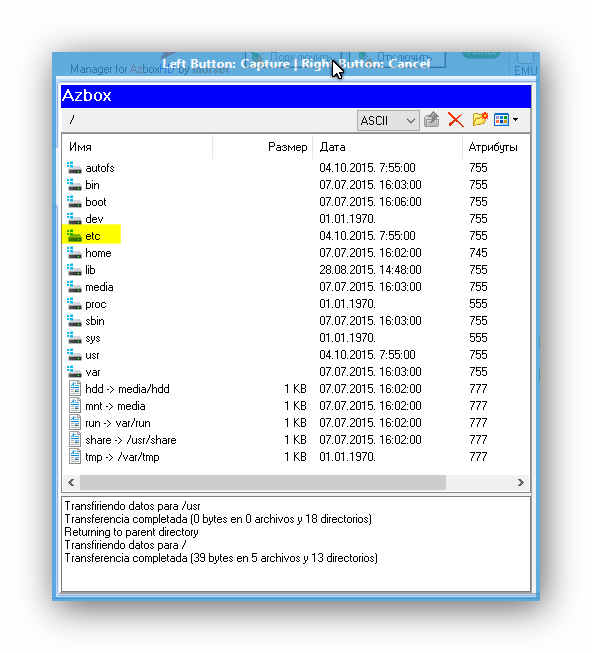The height and width of the screenshot is (653, 592).
Task: Select the sbin folder icon
Action: [74, 321]
